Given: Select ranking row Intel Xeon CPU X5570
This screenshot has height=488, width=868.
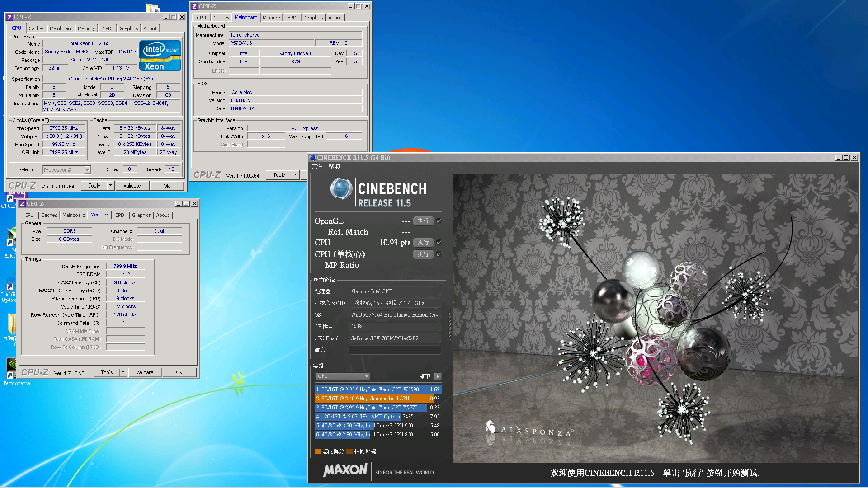Looking at the screenshot, I should 377,408.
